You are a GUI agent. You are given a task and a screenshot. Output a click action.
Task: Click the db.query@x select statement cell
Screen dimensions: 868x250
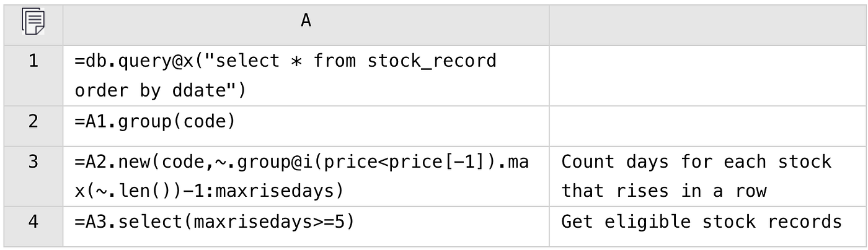285,61
